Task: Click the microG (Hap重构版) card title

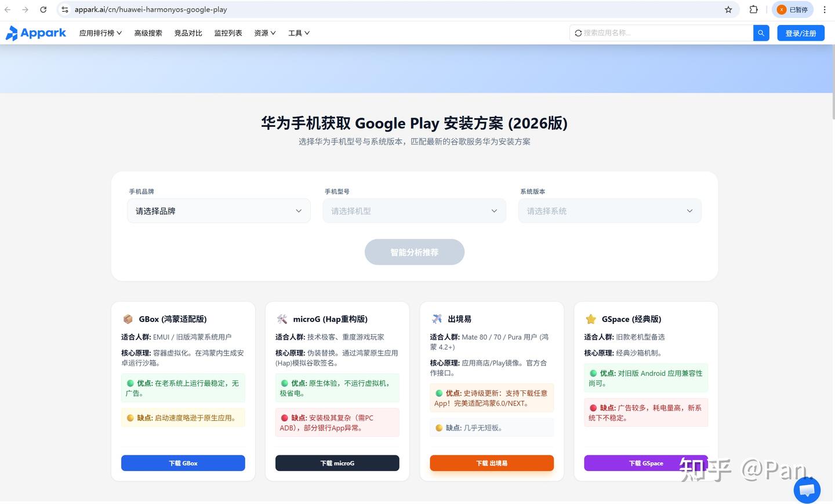Action: pos(330,319)
